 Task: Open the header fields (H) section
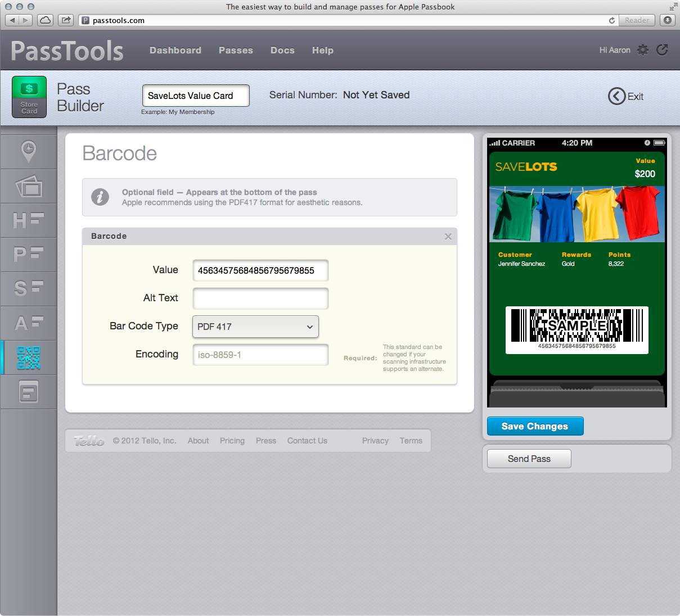[x=29, y=220]
